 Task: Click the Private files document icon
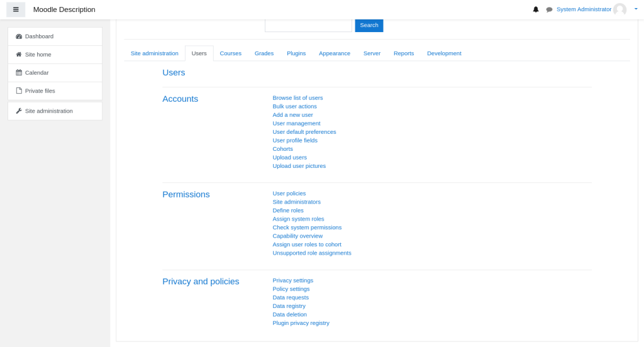click(x=19, y=91)
